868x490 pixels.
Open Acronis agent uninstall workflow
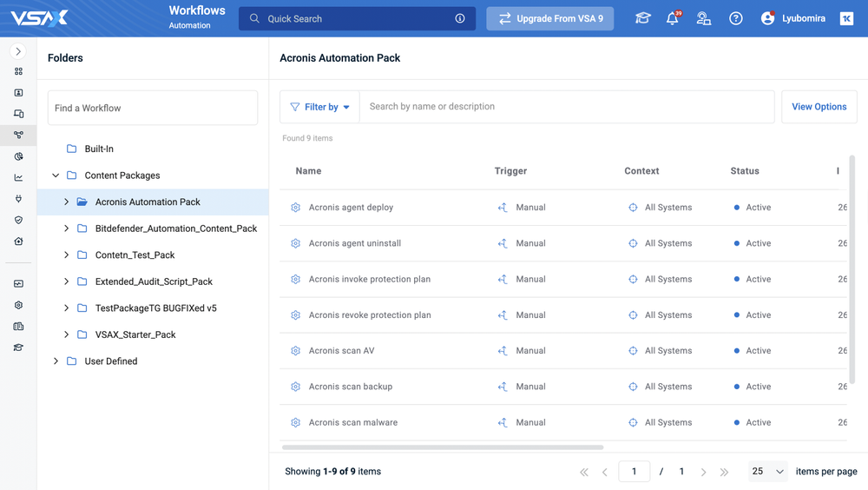[x=355, y=243]
